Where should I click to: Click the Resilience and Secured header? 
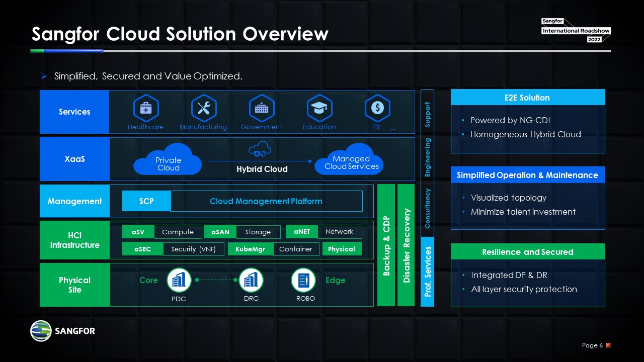pyautogui.click(x=528, y=252)
